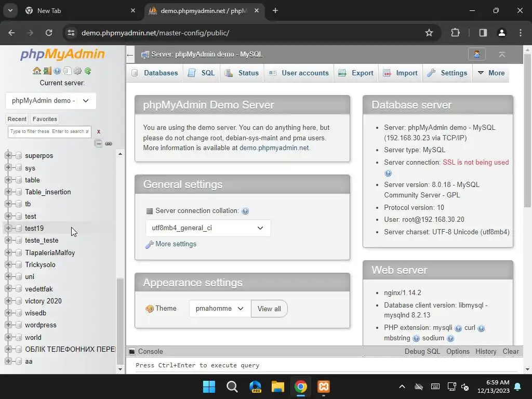This screenshot has width=532, height=399.
Task: Open Chrome extensions puzzle icon
Action: click(455, 33)
